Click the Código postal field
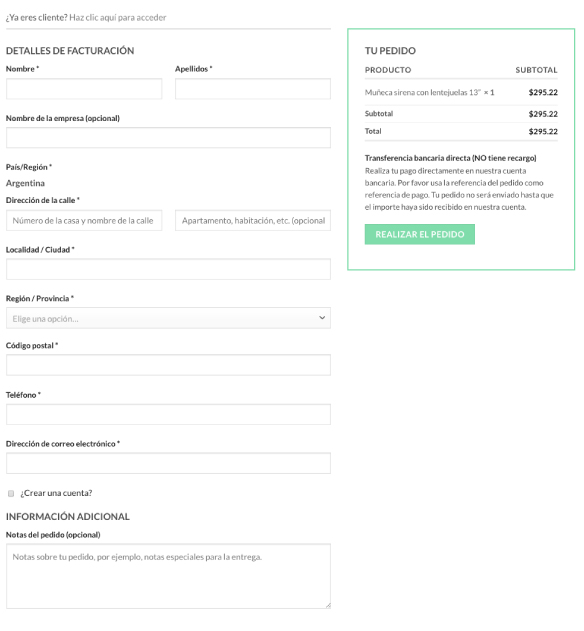Screen dimensions: 584x631 point(168,365)
